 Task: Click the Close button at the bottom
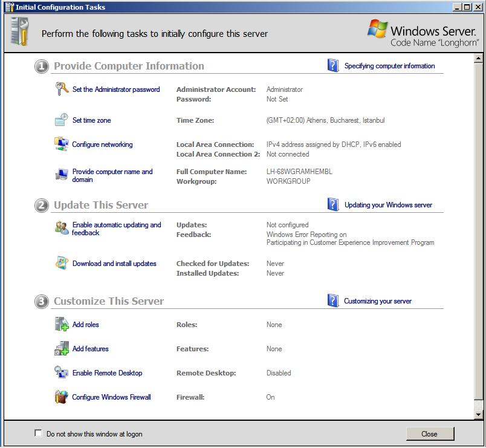(x=430, y=433)
